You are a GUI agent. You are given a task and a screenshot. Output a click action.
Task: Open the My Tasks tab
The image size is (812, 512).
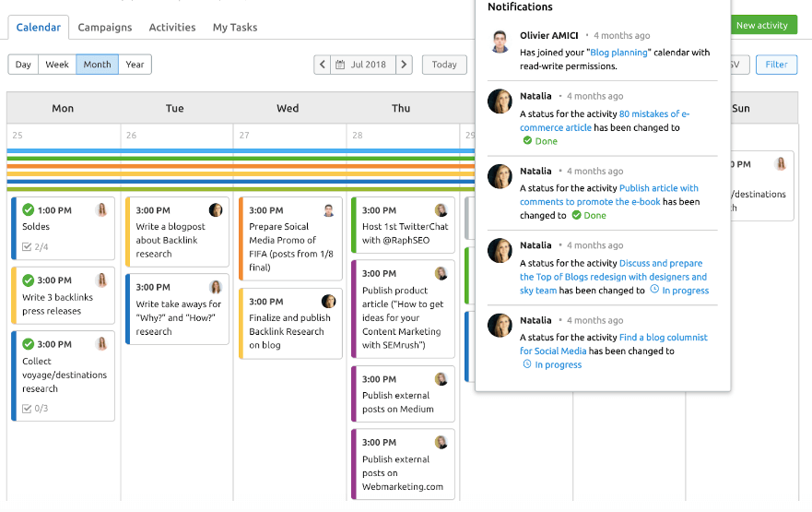(x=235, y=27)
